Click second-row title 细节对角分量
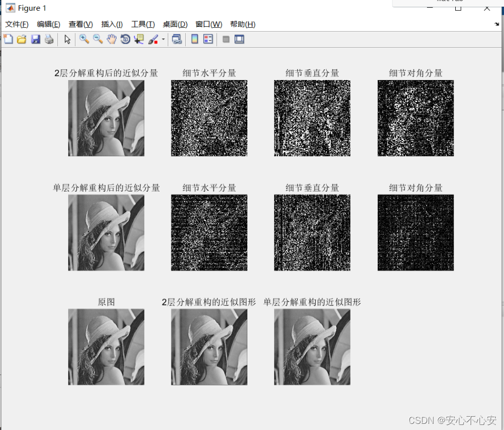The width and height of the screenshot is (504, 430). point(416,188)
